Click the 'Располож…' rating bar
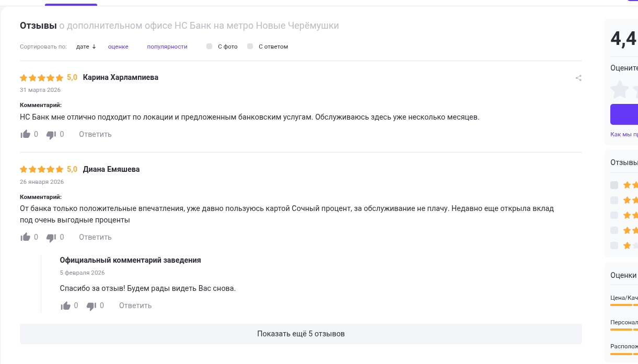The width and height of the screenshot is (638, 364). [624, 354]
